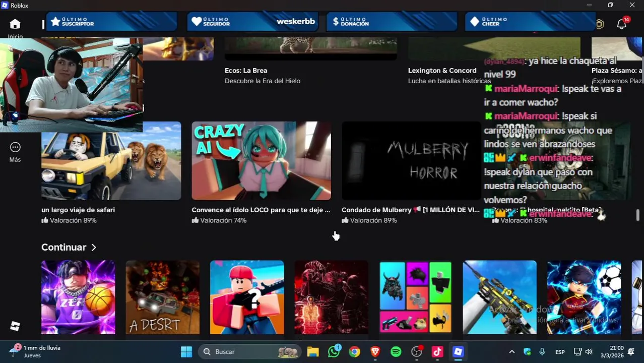Viewport: 644px width, 363px height.
Task: Change ESP keyboard language
Action: pyautogui.click(x=560, y=352)
